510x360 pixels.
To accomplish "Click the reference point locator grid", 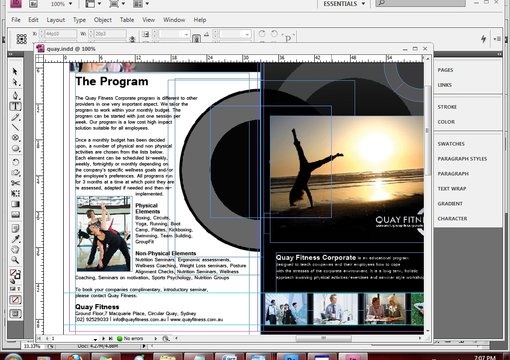I will pos(22,39).
